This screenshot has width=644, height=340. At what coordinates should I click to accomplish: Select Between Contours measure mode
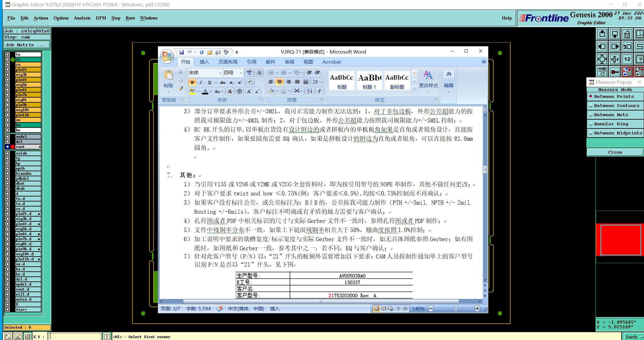pos(615,106)
